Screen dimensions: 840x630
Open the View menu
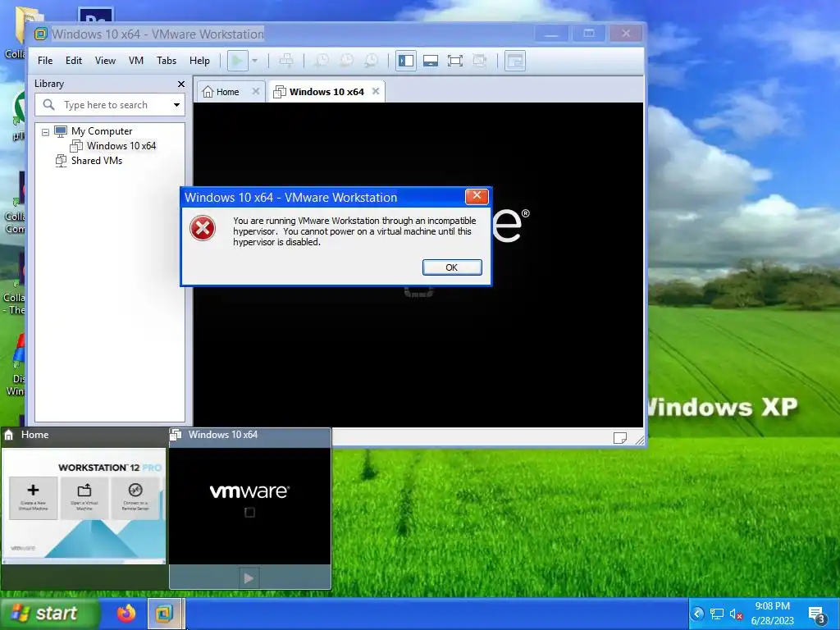tap(105, 61)
